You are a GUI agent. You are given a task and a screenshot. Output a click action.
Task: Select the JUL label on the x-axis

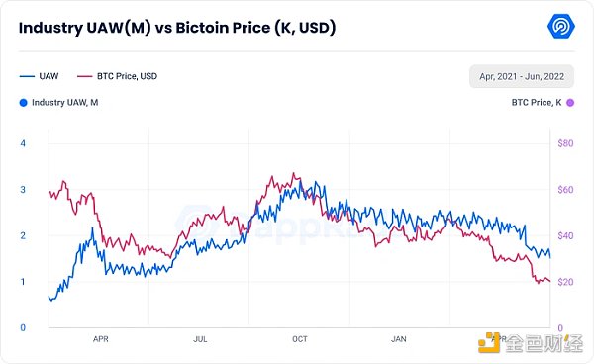200,339
